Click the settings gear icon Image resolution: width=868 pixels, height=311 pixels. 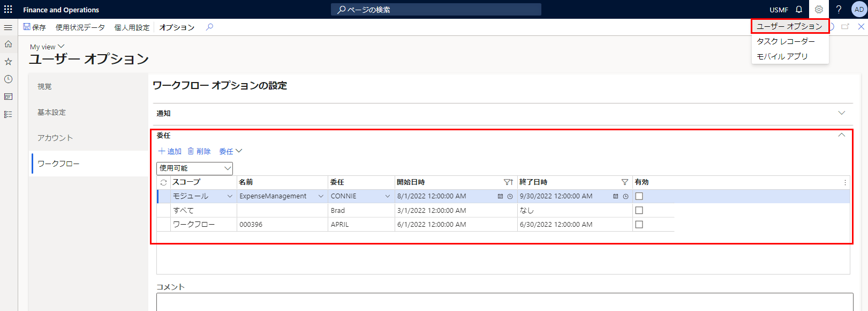[x=819, y=9]
